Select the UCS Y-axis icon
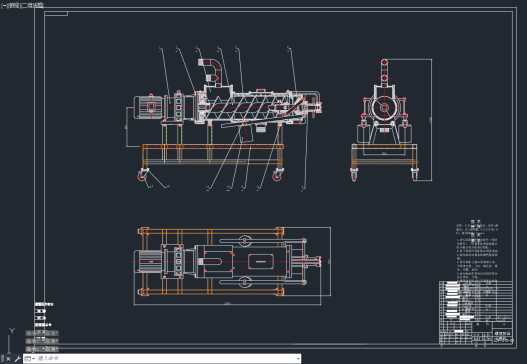This screenshot has height=364, width=527. click(x=12, y=331)
